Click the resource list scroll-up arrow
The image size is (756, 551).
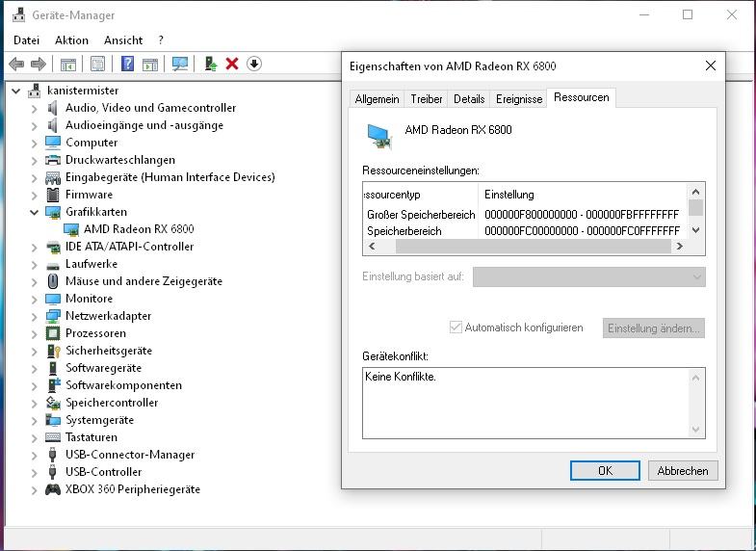tap(695, 192)
